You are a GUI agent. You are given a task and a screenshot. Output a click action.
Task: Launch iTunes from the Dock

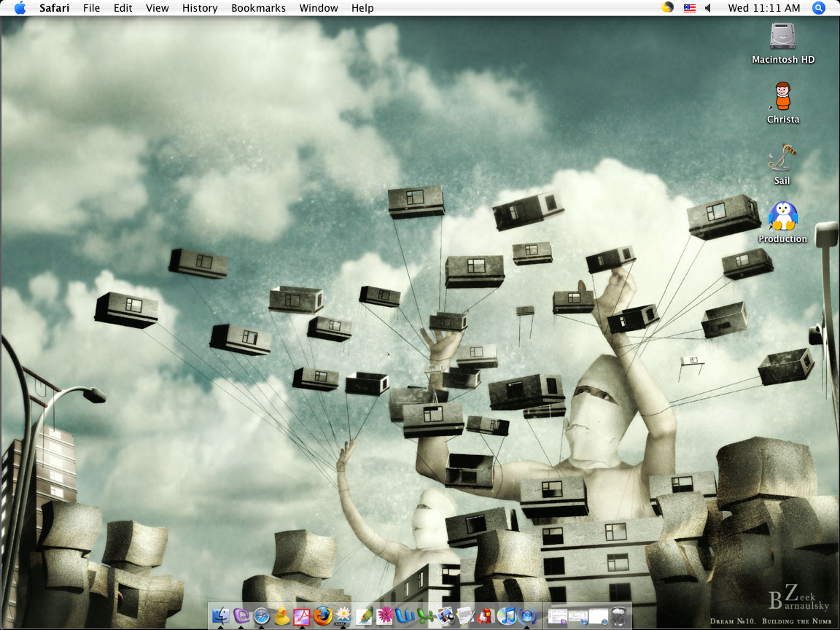pyautogui.click(x=507, y=616)
